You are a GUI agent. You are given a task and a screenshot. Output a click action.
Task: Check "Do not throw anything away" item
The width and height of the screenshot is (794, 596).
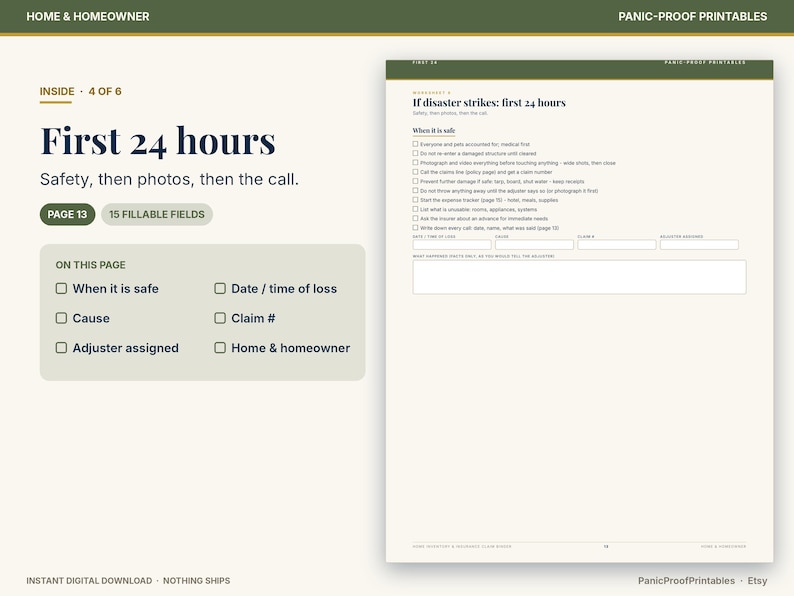coord(415,191)
